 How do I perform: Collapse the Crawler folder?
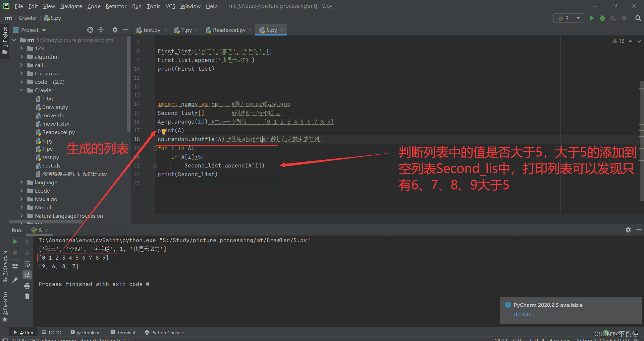click(x=21, y=90)
